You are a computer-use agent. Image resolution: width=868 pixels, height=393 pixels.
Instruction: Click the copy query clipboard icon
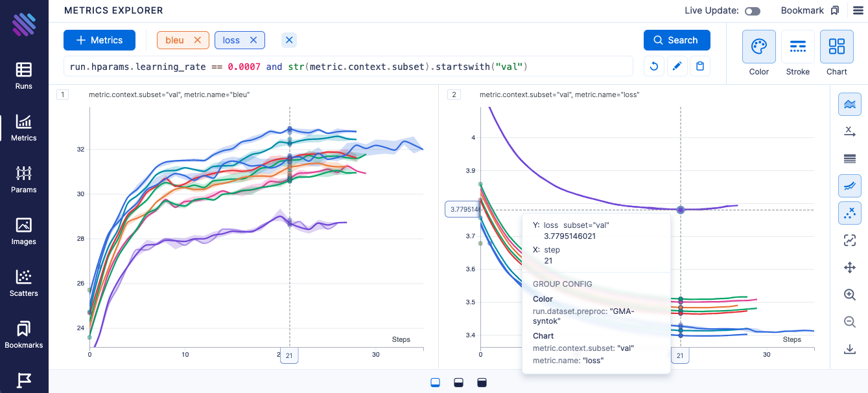tap(700, 66)
